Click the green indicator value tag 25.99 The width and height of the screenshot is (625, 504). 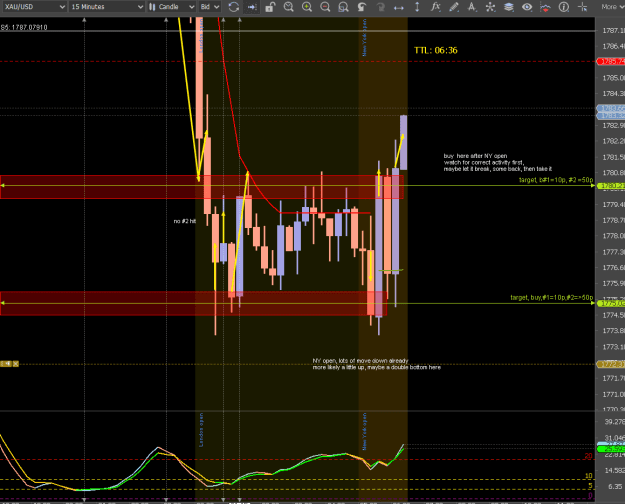611,449
